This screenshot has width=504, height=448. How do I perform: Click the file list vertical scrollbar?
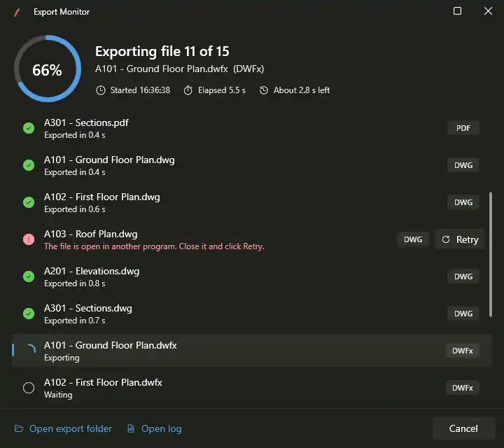(x=491, y=255)
